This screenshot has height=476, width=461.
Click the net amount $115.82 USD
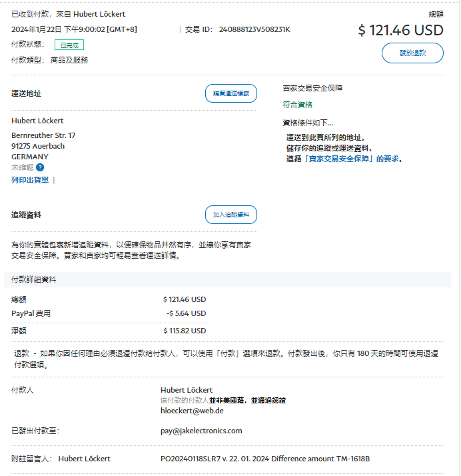(185, 331)
